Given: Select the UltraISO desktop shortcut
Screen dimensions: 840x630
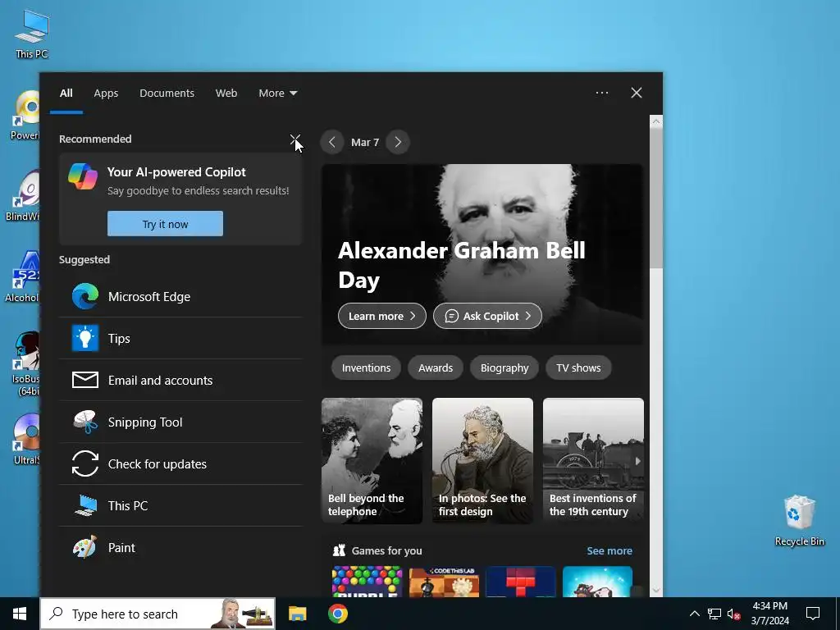Looking at the screenshot, I should (x=25, y=440).
